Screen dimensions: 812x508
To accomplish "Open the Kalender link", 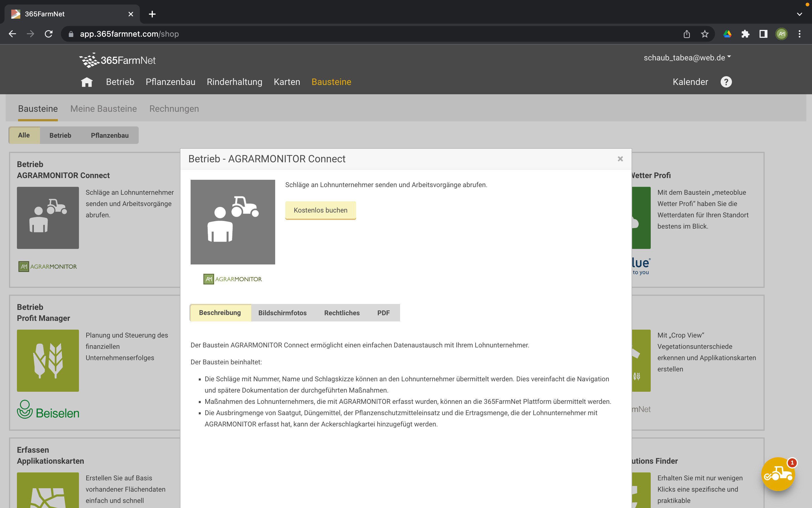I will [690, 82].
